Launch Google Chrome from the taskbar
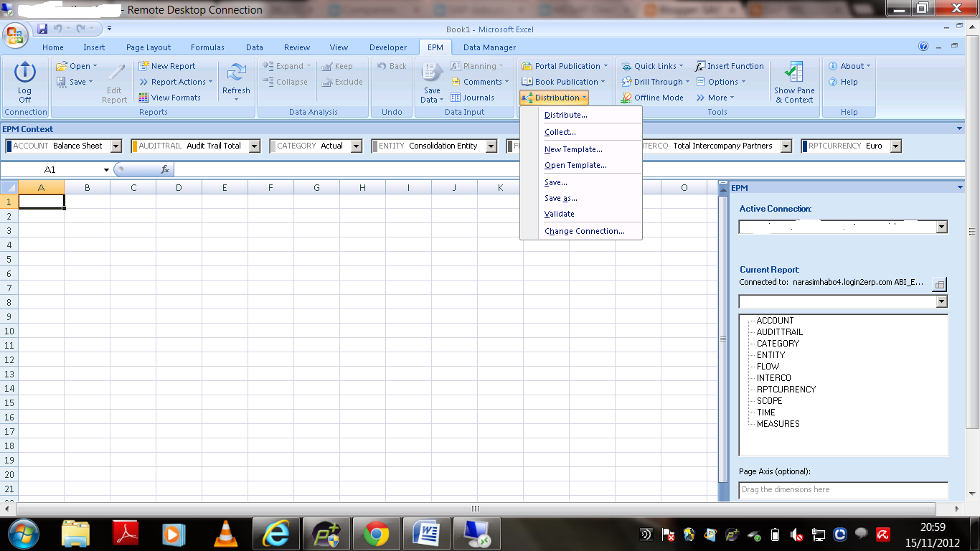Image resolution: width=980 pixels, height=551 pixels. coord(377,534)
